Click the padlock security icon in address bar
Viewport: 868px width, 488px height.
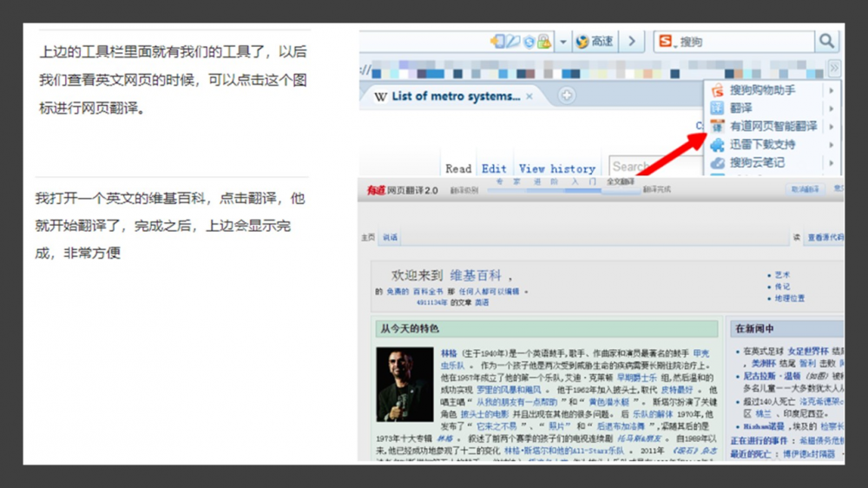pyautogui.click(x=543, y=42)
